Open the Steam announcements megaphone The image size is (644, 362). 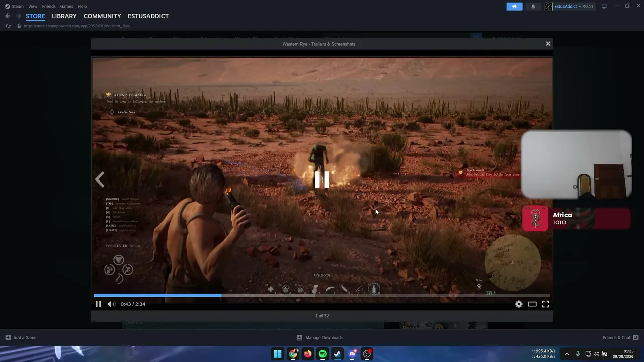514,6
